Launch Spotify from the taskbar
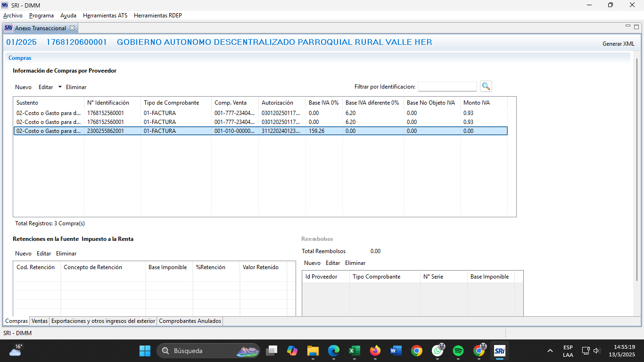The width and height of the screenshot is (644, 362). [x=458, y=351]
